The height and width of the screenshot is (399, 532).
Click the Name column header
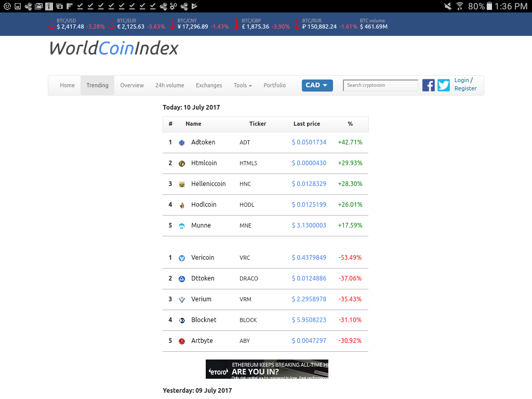pos(193,124)
